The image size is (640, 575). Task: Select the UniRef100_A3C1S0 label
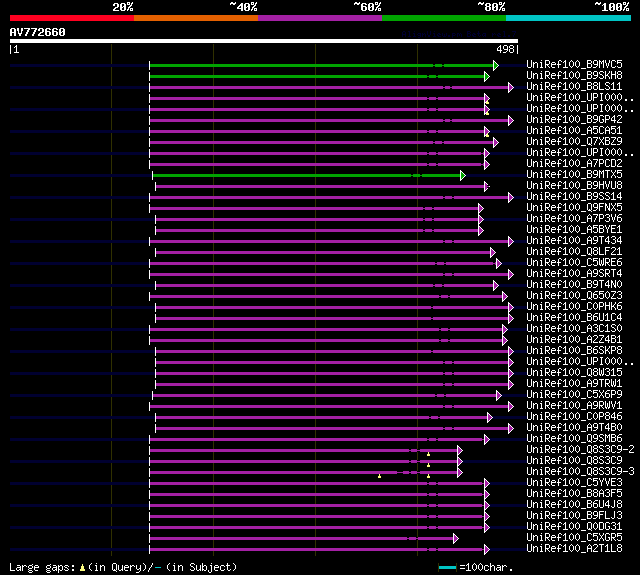tap(574, 329)
